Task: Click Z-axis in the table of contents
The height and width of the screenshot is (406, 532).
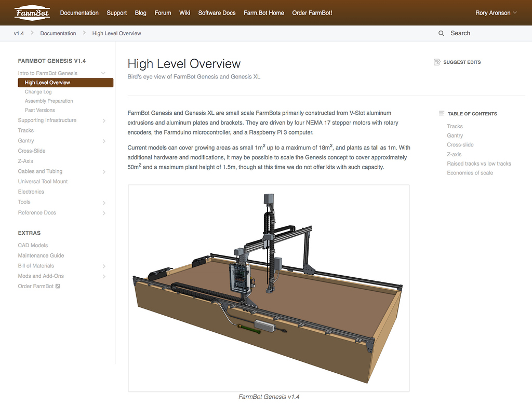Action: (454, 154)
